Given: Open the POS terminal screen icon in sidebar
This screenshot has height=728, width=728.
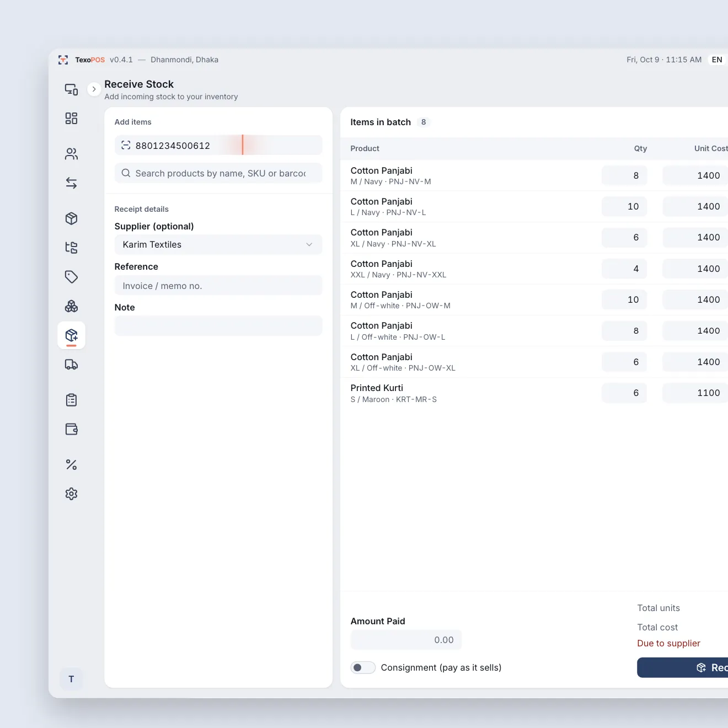Looking at the screenshot, I should 71,89.
